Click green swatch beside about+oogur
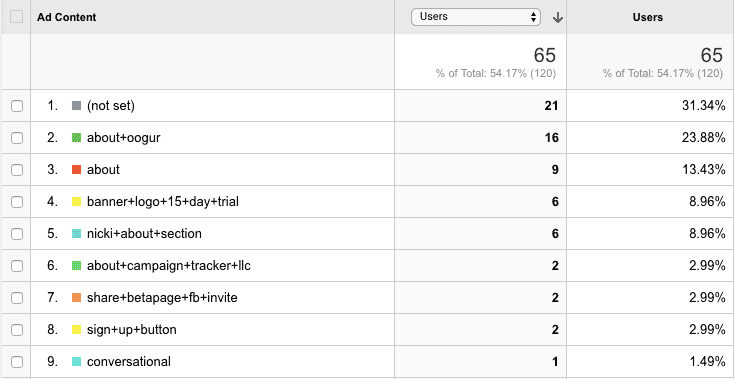The height and width of the screenshot is (379, 734). pos(76,138)
